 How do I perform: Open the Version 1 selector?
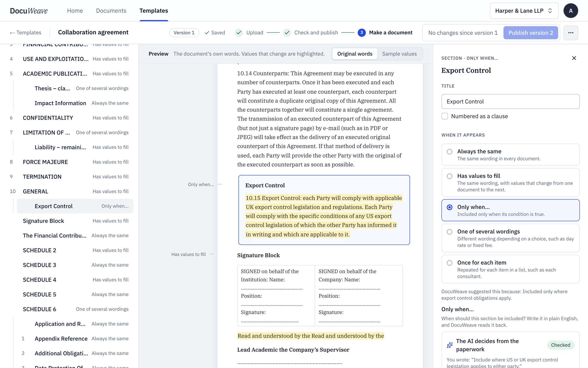(x=184, y=33)
